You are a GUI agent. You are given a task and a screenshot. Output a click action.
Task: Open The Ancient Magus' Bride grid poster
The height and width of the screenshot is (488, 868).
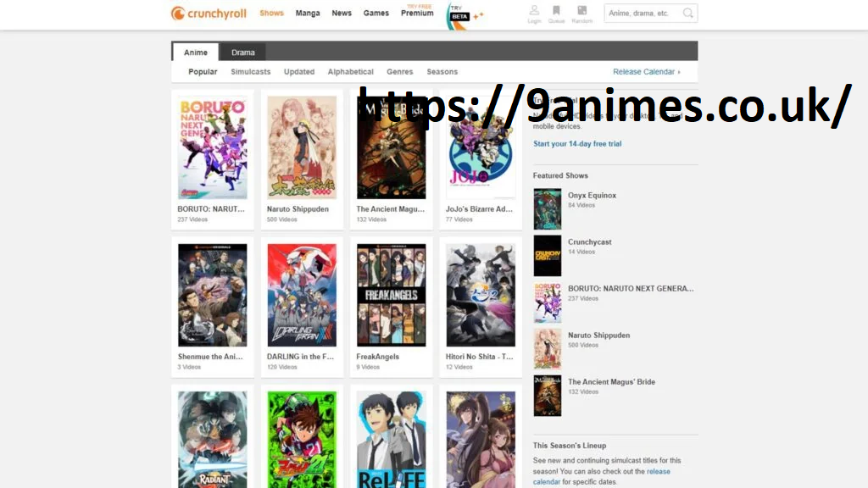click(x=392, y=147)
